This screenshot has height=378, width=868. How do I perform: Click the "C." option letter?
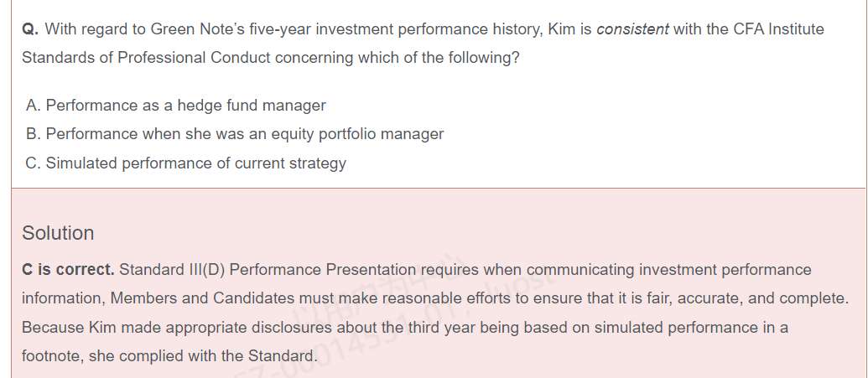tap(34, 163)
